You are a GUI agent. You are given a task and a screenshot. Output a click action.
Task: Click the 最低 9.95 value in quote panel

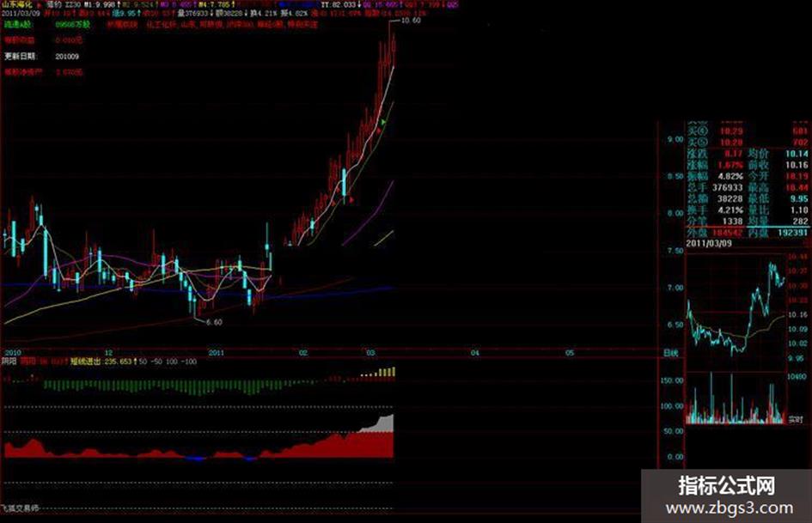(798, 199)
